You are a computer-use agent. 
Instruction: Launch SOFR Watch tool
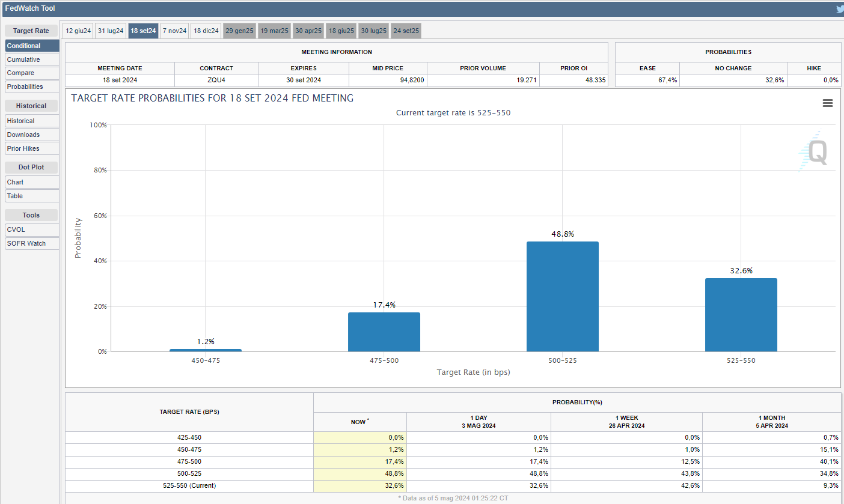tap(32, 243)
